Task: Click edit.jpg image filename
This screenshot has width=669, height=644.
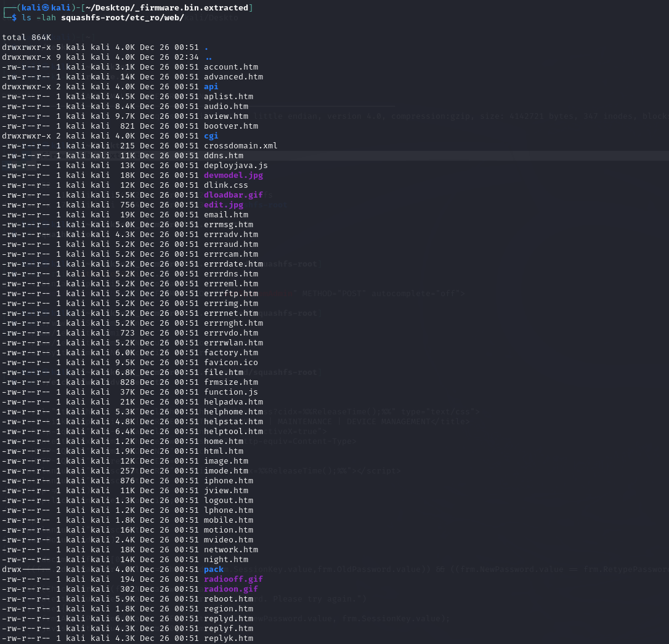Action: click(x=224, y=205)
